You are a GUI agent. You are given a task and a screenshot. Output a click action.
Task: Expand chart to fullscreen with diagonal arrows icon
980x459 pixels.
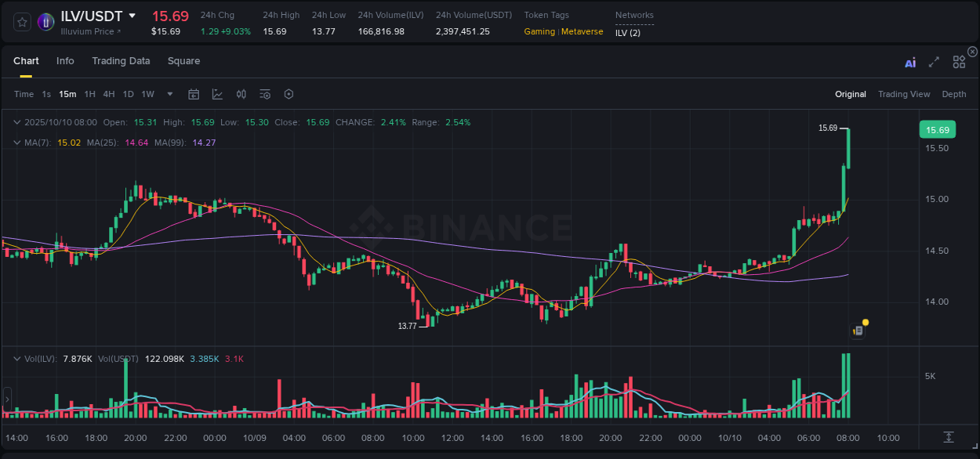[x=933, y=61]
